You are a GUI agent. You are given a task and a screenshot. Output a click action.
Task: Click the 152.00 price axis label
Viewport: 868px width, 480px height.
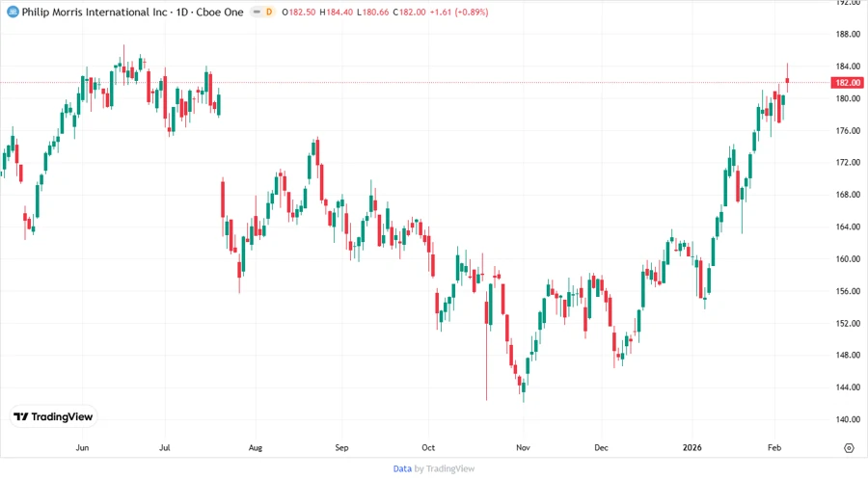coord(848,323)
